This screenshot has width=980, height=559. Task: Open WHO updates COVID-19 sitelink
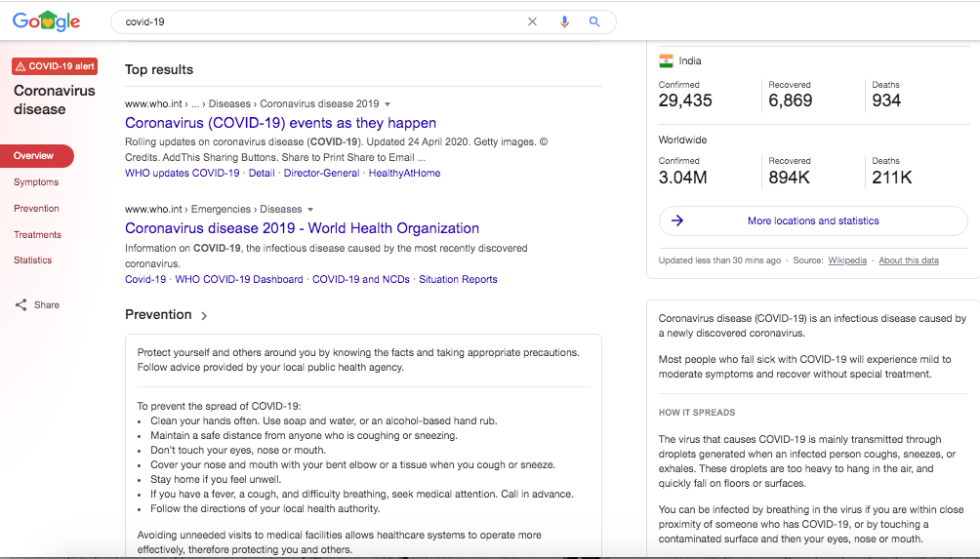coord(182,173)
